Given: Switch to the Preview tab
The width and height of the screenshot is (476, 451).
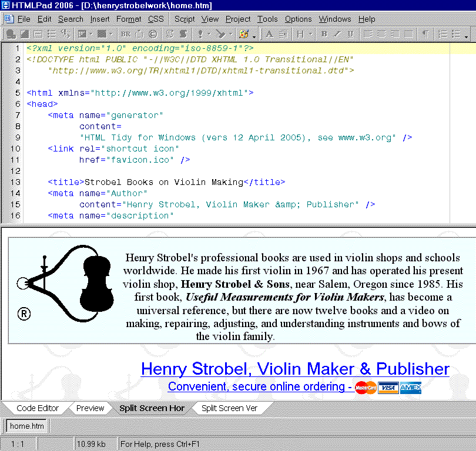Looking at the screenshot, I should [x=90, y=408].
